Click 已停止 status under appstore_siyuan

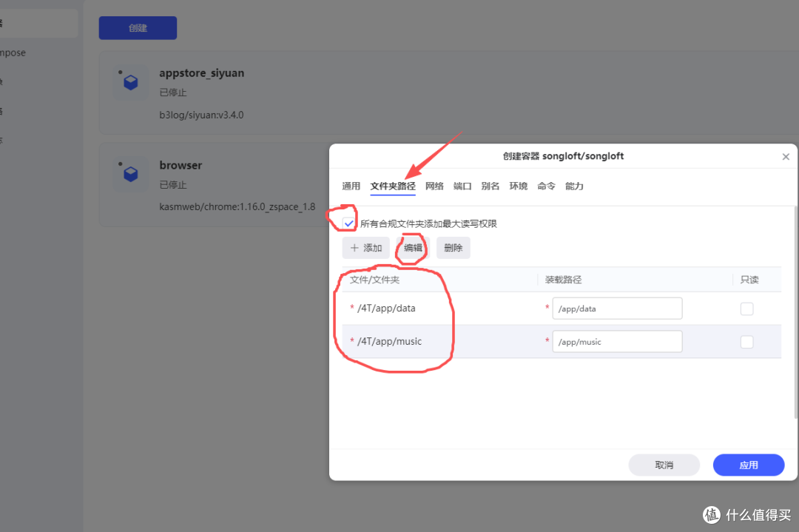pyautogui.click(x=172, y=92)
